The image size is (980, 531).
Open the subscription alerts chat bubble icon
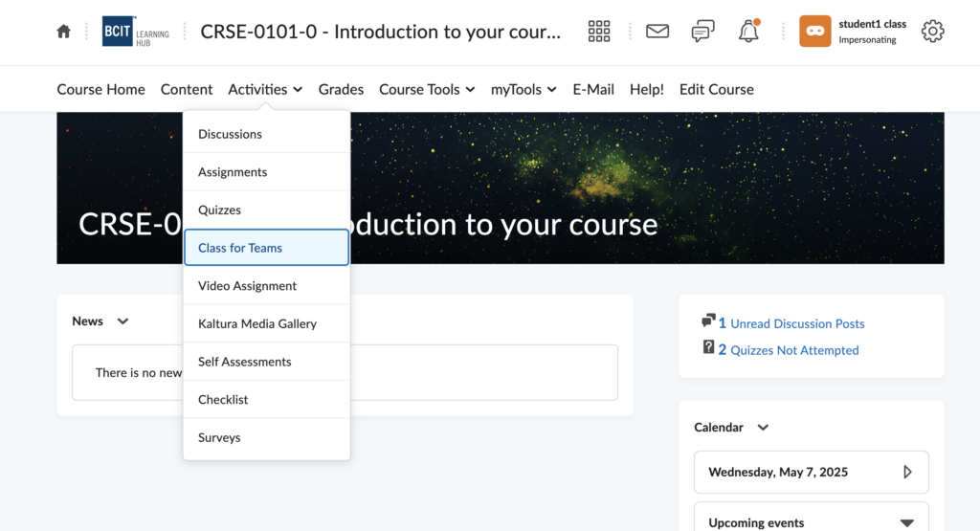click(x=702, y=32)
